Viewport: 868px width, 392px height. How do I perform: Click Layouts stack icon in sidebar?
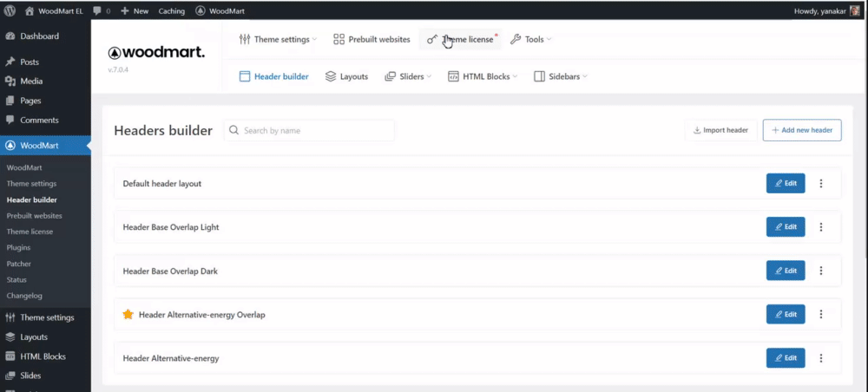[x=10, y=337]
